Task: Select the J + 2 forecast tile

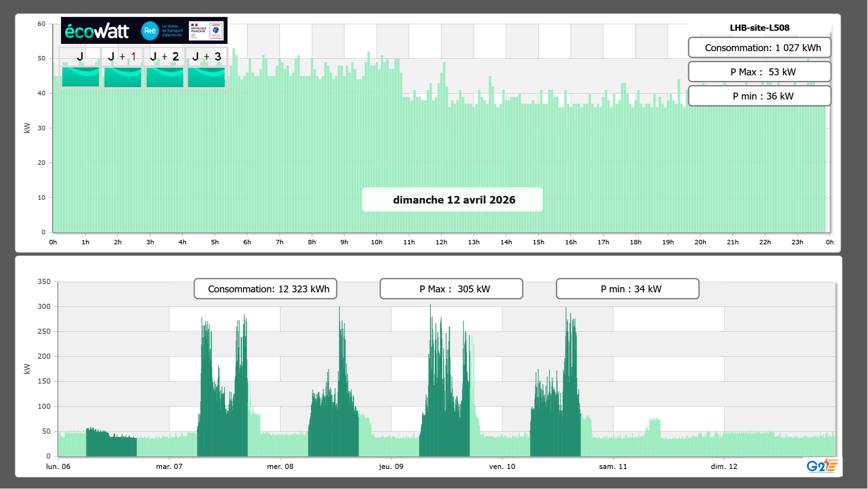Action: click(165, 77)
